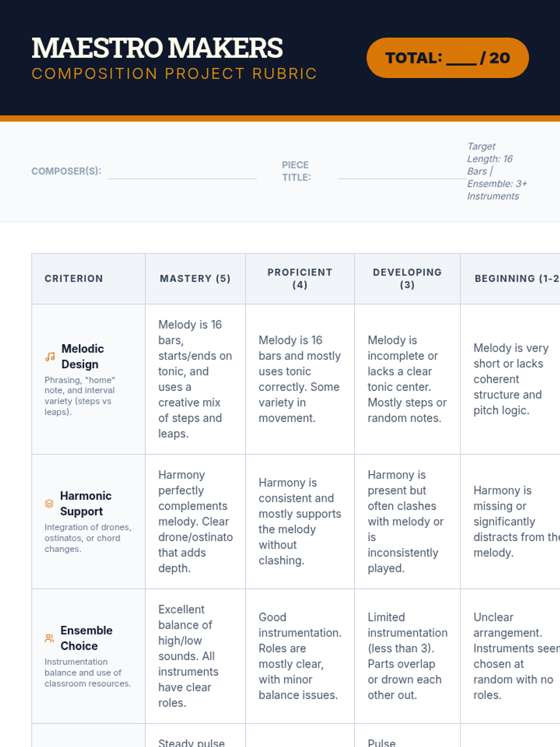Click the Target Length italic note
The width and height of the screenshot is (560, 747).
tap(497, 171)
